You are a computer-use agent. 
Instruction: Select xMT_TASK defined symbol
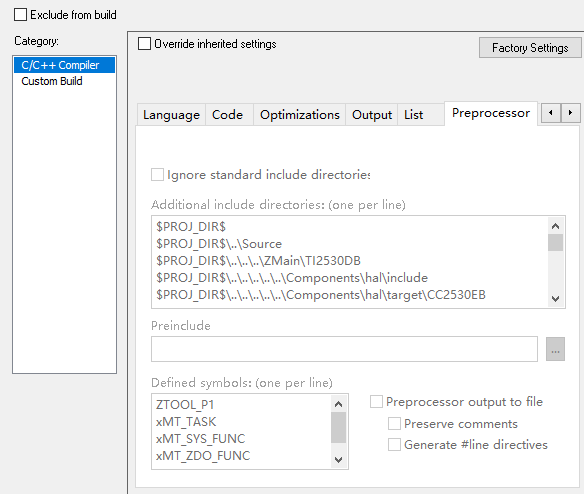pos(186,422)
